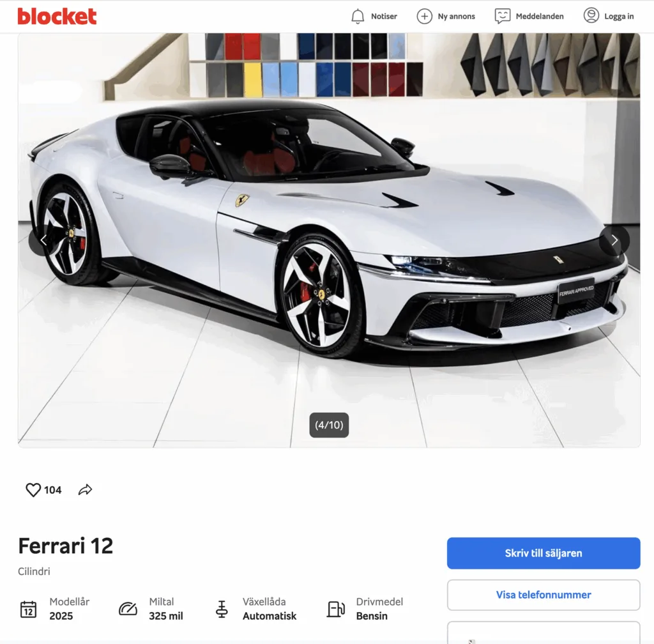Go to the previous car photo
This screenshot has width=654, height=644.
coord(43,240)
